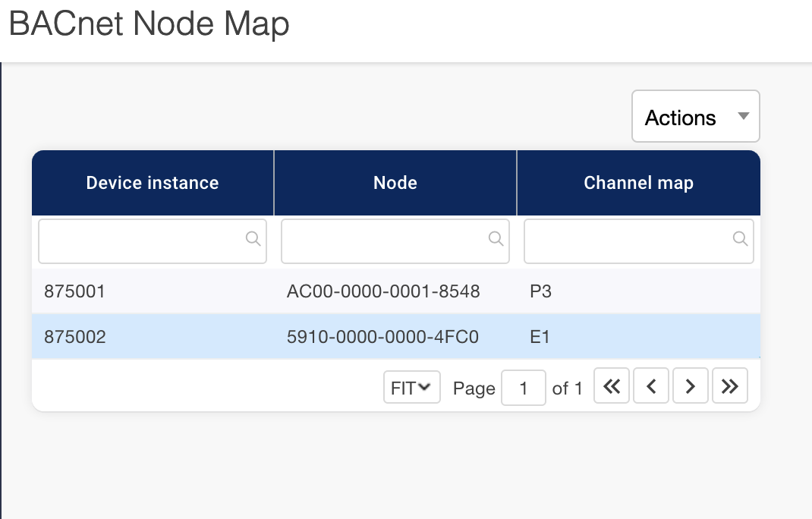Click the magnifier icon in Channel map filter
The width and height of the screenshot is (812, 519).
(740, 239)
